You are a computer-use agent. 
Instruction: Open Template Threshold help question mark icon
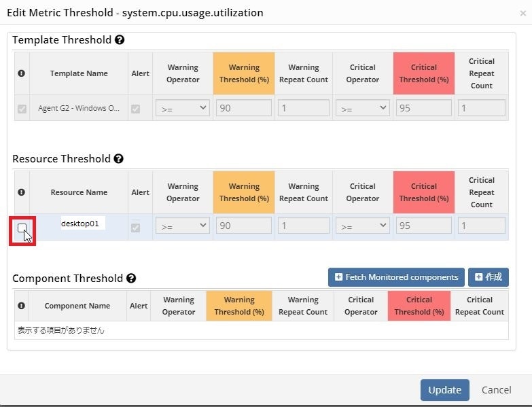(120, 39)
